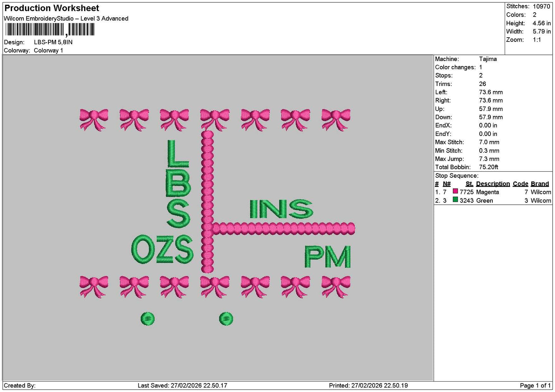This screenshot has height=392, width=555.
Task: Select stitch count 3243 in the Green row
Action: (467, 200)
